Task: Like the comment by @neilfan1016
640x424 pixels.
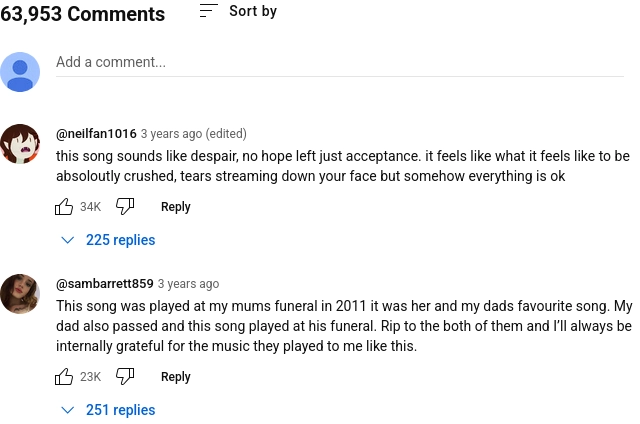Action: point(64,206)
